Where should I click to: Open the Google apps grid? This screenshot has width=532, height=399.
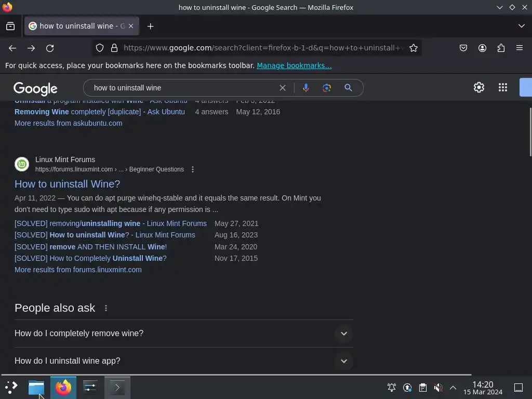[x=503, y=87]
